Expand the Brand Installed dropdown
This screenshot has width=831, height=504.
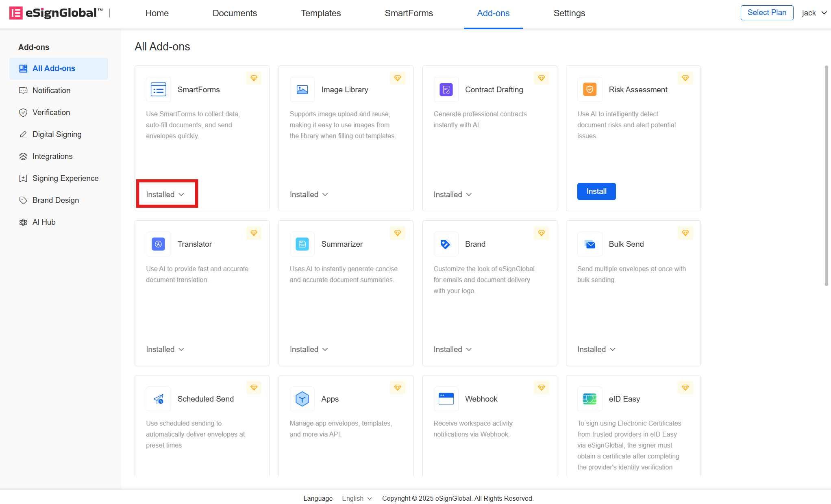pos(452,349)
